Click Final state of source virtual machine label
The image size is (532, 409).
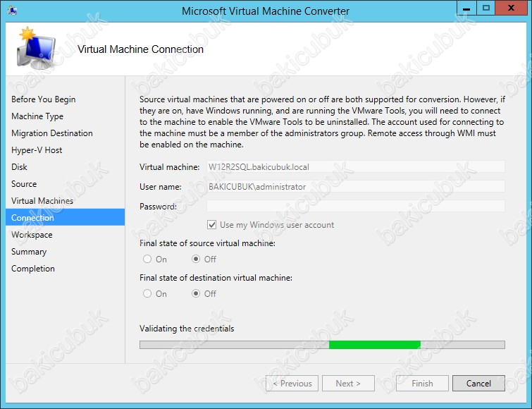tap(207, 243)
